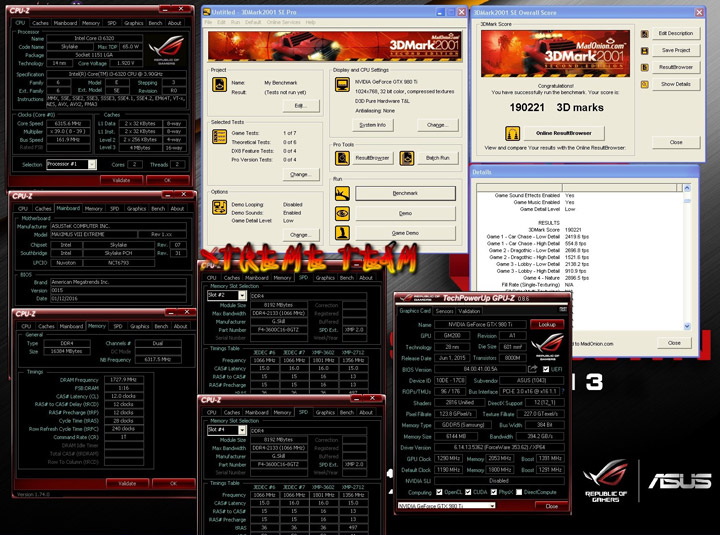720x535 pixels.
Task: Click the Game Demo button
Action: (x=405, y=233)
